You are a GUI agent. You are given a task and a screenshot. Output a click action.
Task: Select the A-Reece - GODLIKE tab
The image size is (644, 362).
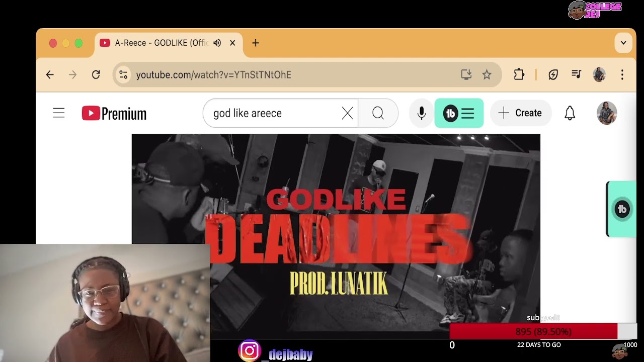pos(169,43)
